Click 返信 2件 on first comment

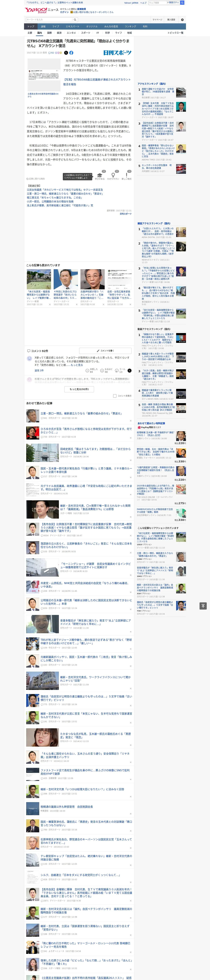pyautogui.click(x=39, y=371)
